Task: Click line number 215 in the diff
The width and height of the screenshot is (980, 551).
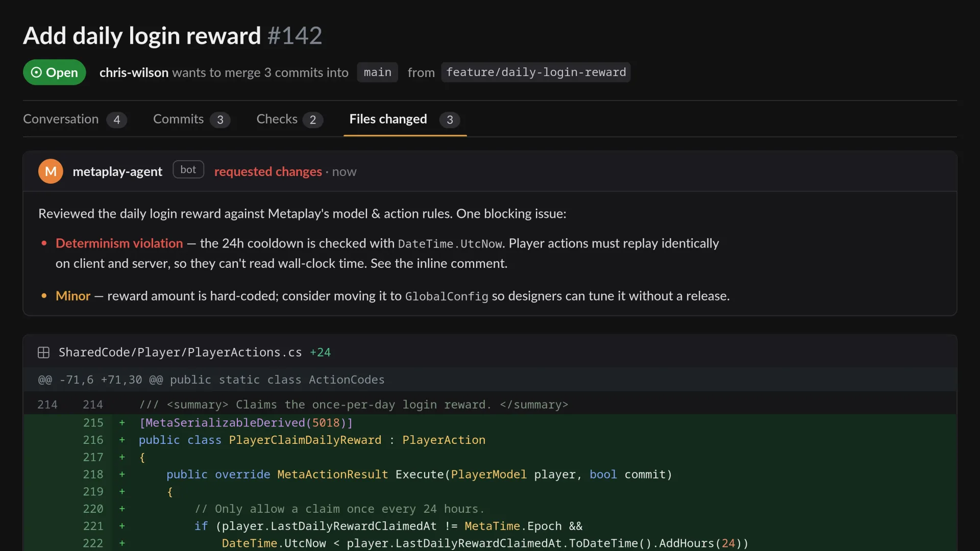Action: (x=93, y=423)
